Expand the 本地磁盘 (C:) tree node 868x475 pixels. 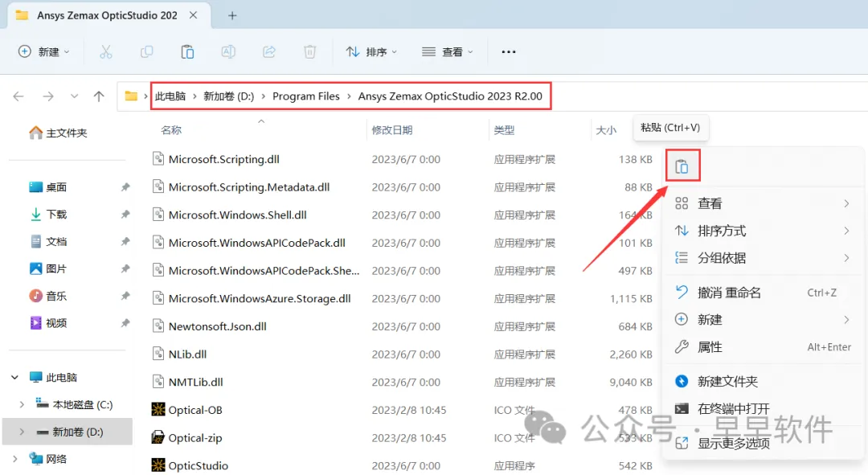[x=22, y=405]
